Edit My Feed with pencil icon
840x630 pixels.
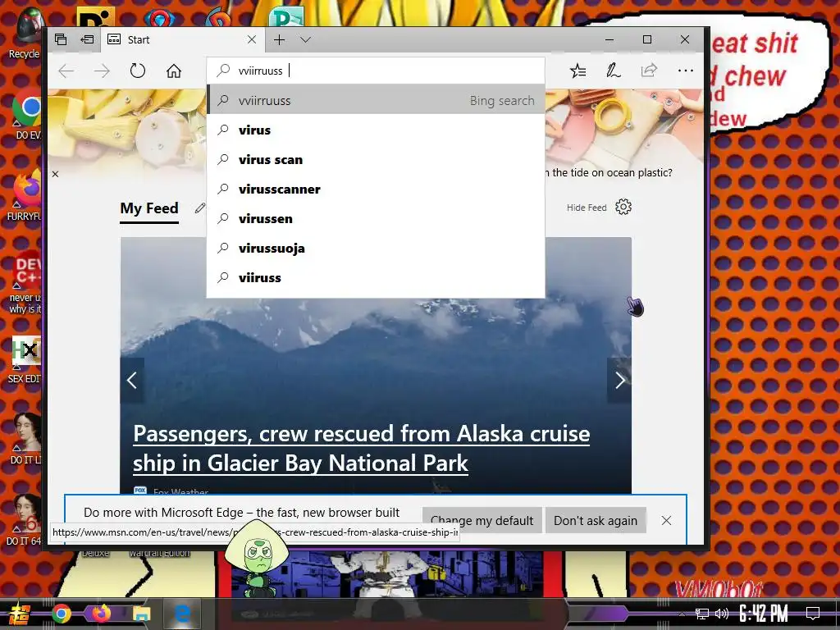click(x=200, y=208)
